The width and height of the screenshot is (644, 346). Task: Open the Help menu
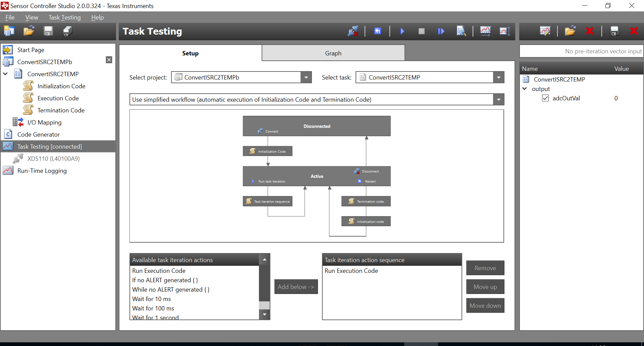coord(97,17)
